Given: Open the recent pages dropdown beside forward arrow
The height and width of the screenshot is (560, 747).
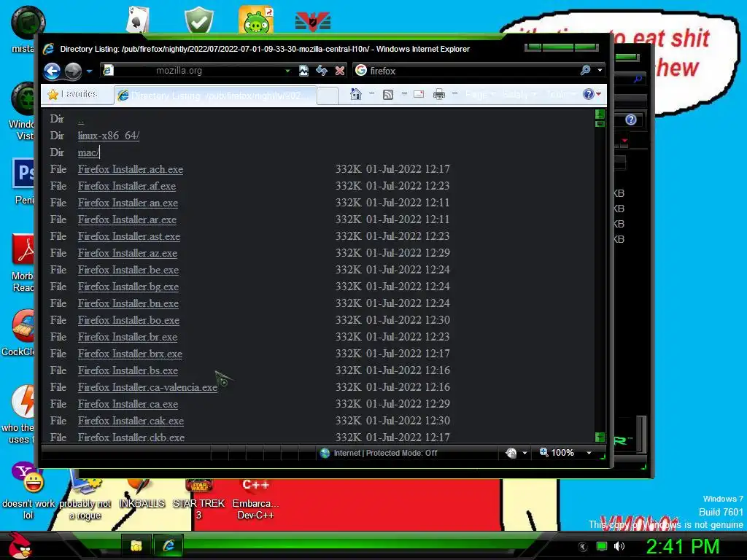Looking at the screenshot, I should coord(89,71).
